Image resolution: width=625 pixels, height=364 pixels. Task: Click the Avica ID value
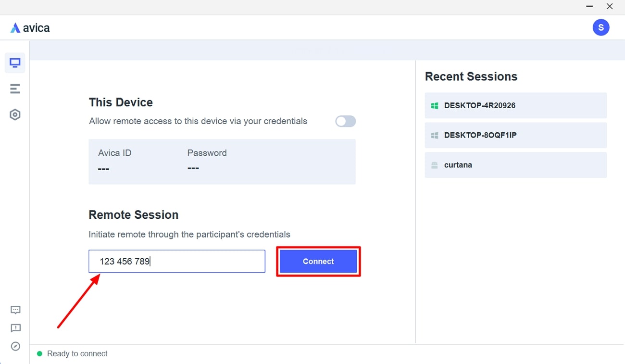tap(103, 169)
